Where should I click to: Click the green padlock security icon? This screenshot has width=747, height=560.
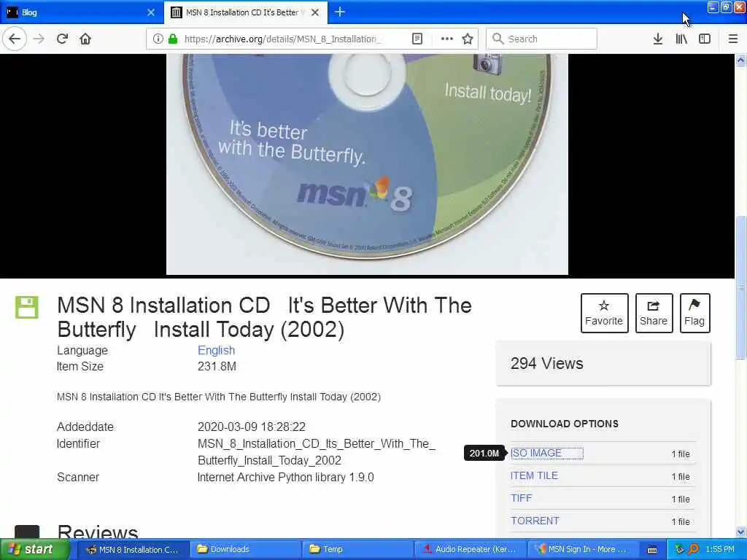173,39
